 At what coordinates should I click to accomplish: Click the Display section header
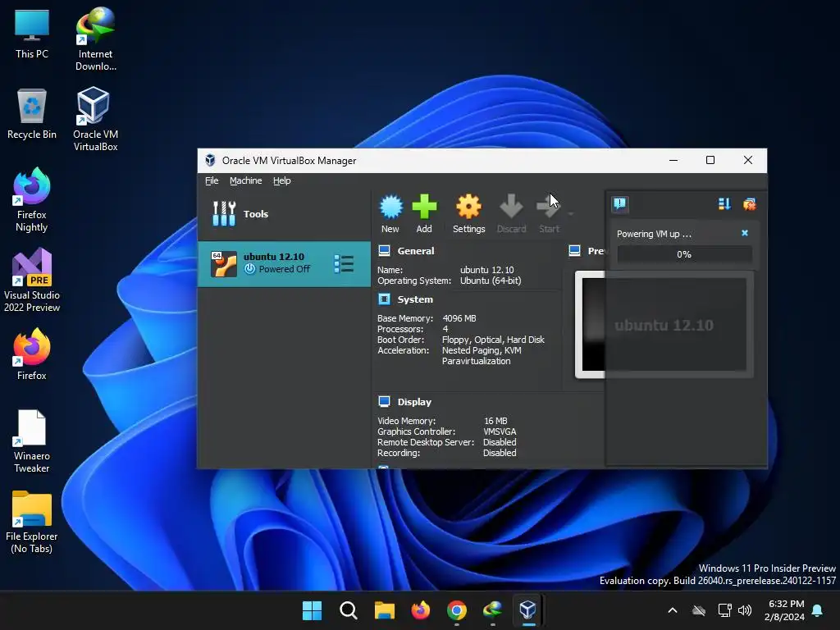tap(414, 402)
